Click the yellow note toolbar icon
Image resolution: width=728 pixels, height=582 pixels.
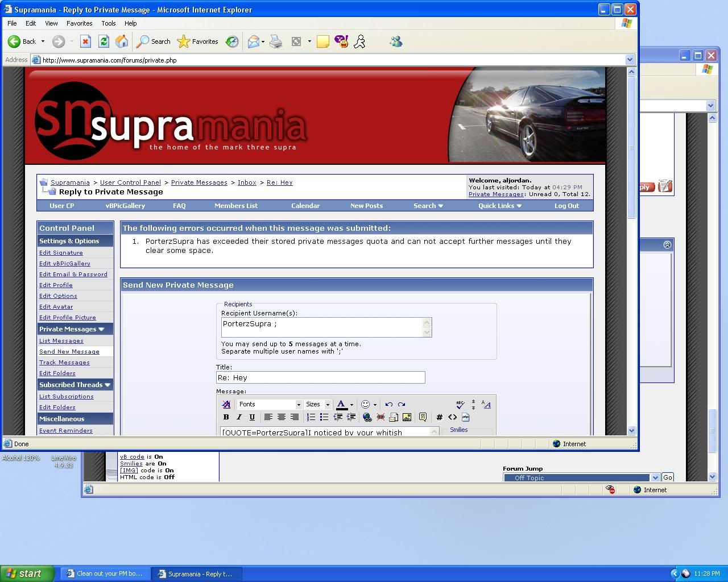tap(323, 41)
